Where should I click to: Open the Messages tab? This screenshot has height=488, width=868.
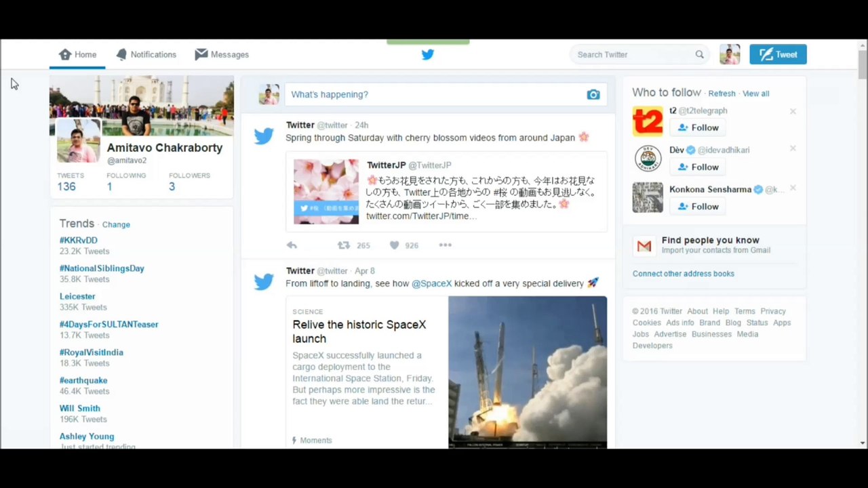pos(222,54)
